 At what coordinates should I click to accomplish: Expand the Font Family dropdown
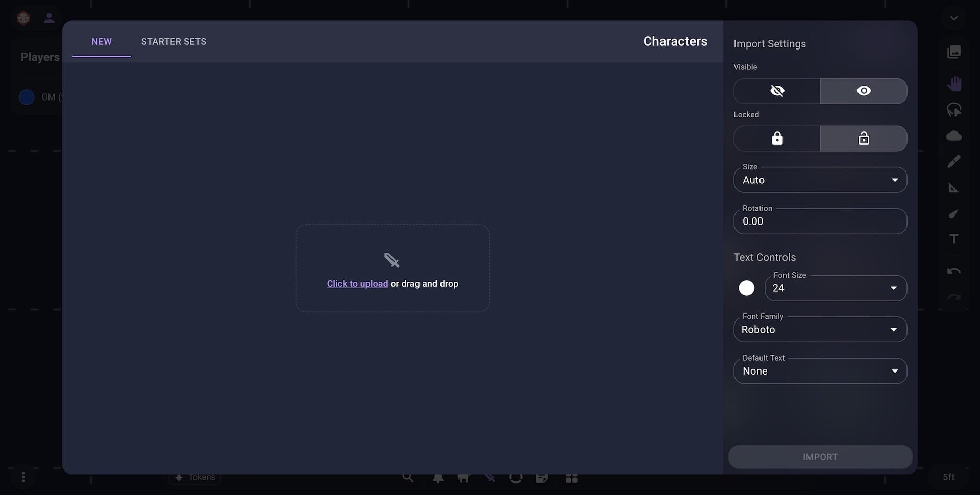tap(820, 329)
